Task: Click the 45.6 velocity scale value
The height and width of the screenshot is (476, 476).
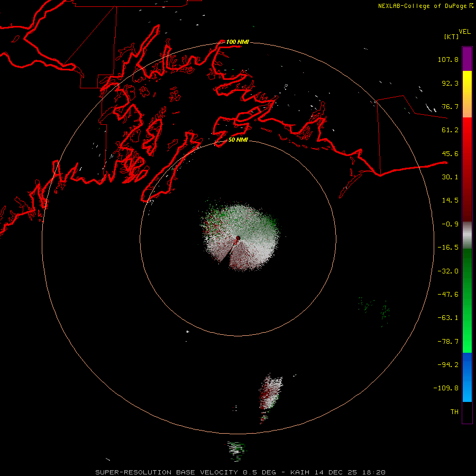Action: pyautogui.click(x=450, y=153)
